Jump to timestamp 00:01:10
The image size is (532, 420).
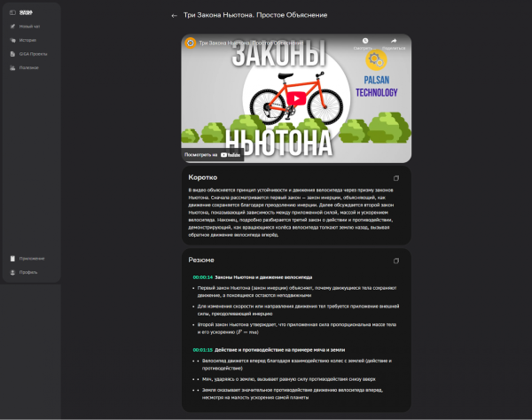point(202,349)
